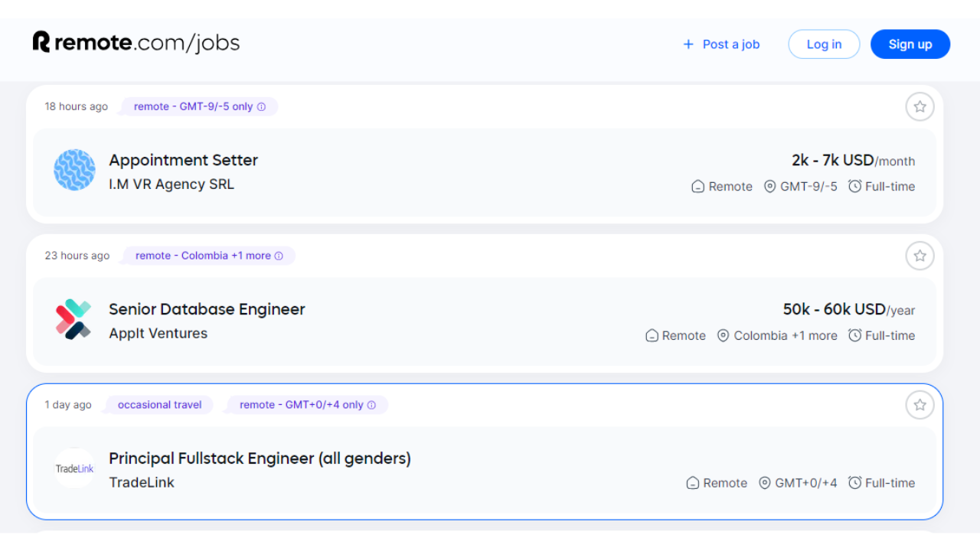Favorite the Principal Fullstack Engineer job with the star
This screenshot has width=980, height=551.
(x=920, y=405)
